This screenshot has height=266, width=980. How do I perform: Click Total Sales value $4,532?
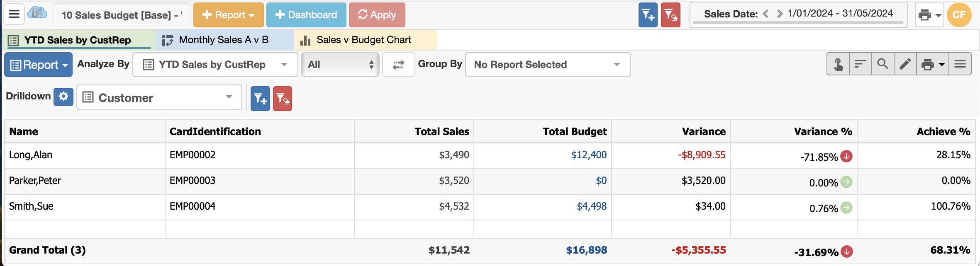454,206
